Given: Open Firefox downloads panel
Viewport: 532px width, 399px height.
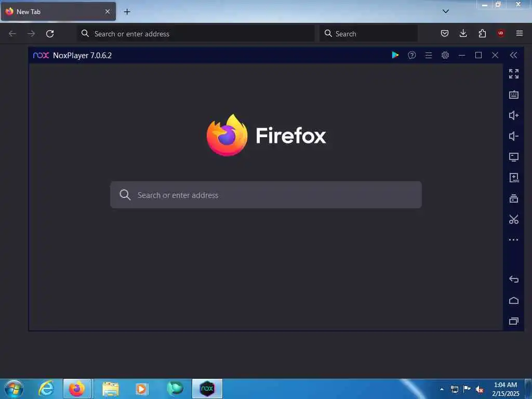Looking at the screenshot, I should click(x=463, y=33).
